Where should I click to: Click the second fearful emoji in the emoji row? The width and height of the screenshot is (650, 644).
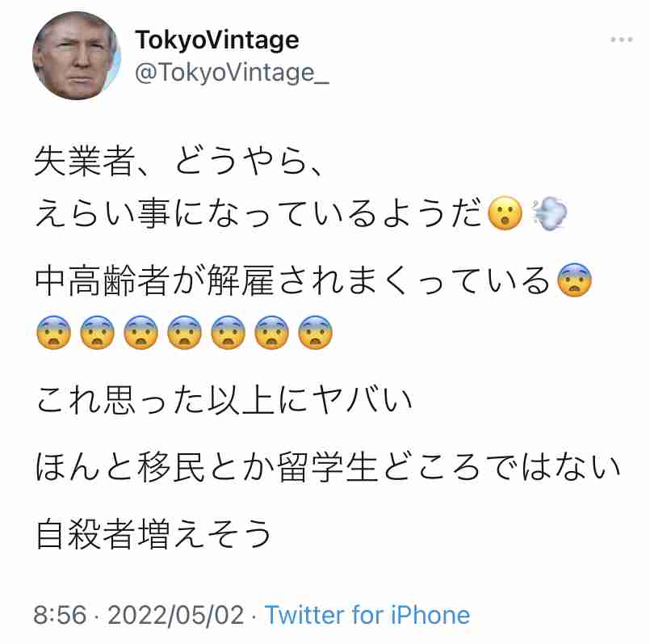pos(97,332)
